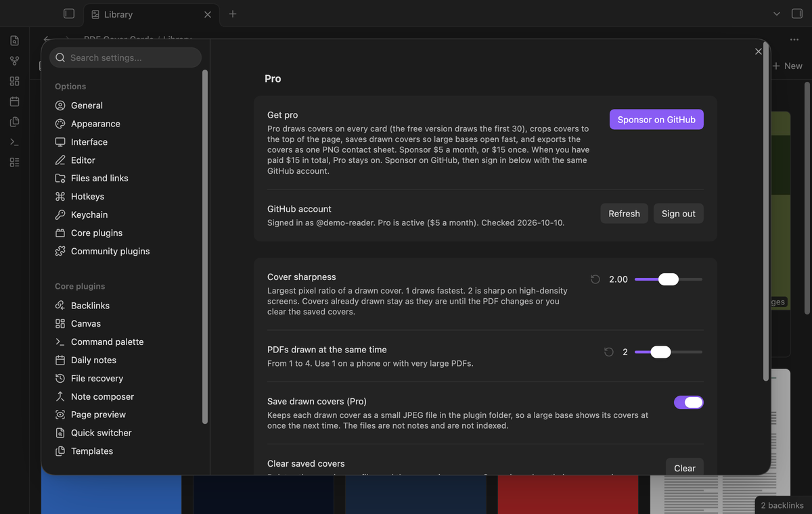
Task: Reset Cover sharpness to default
Action: [x=595, y=279]
